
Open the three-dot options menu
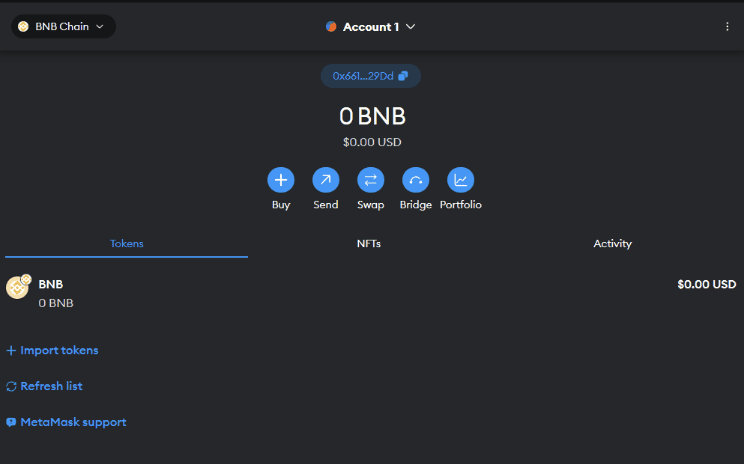pos(727,27)
